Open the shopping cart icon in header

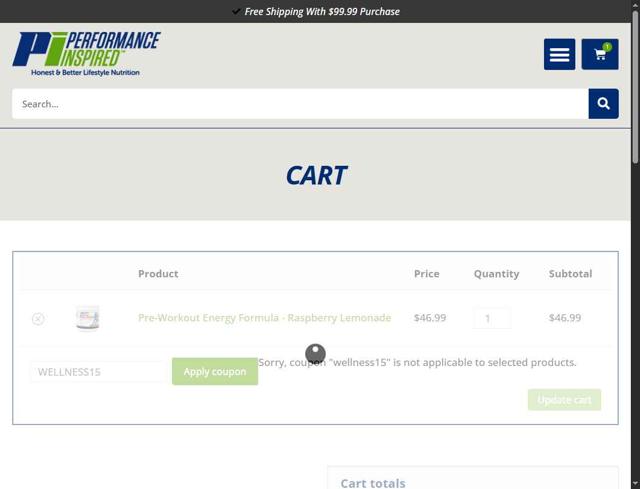[600, 54]
